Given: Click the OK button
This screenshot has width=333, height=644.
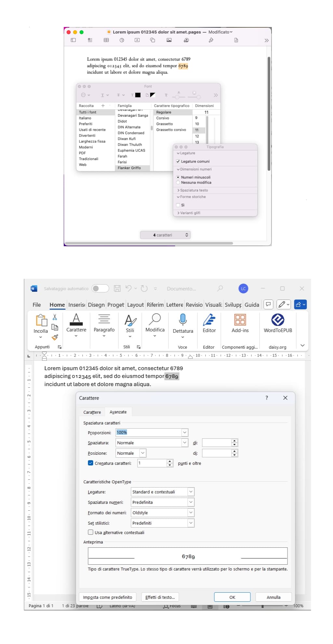Looking at the screenshot, I should pyautogui.click(x=232, y=597).
